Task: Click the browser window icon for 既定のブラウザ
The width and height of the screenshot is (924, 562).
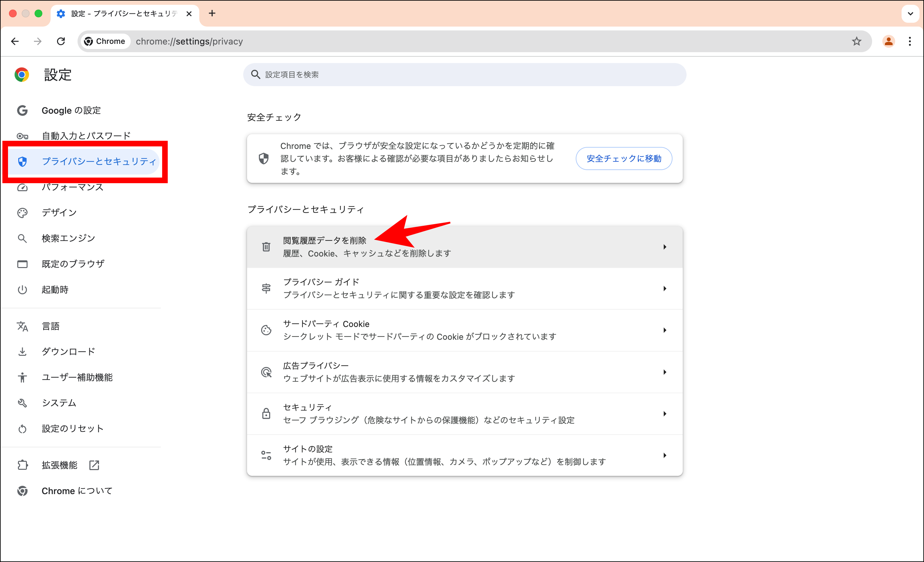Action: [x=22, y=264]
